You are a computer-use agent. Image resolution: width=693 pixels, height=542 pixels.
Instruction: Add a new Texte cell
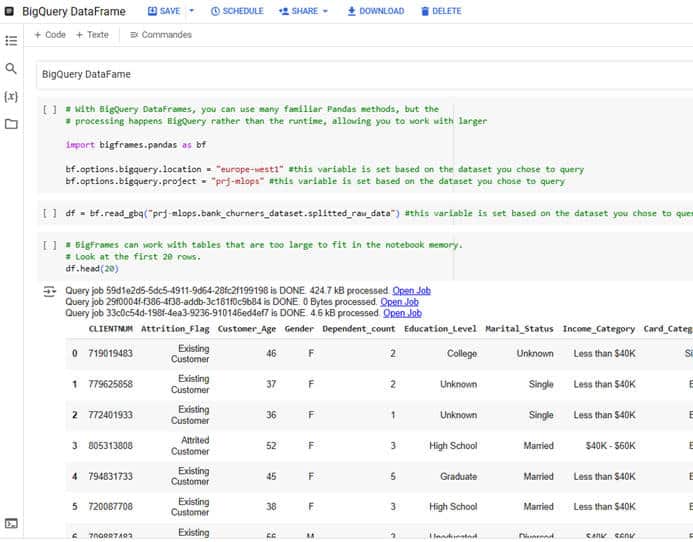[92, 35]
